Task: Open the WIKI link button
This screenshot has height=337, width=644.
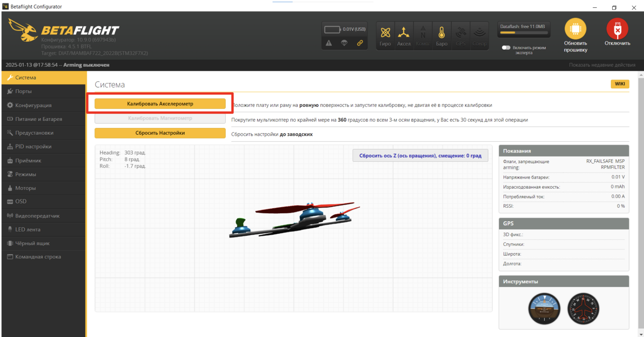Action: [x=619, y=84]
